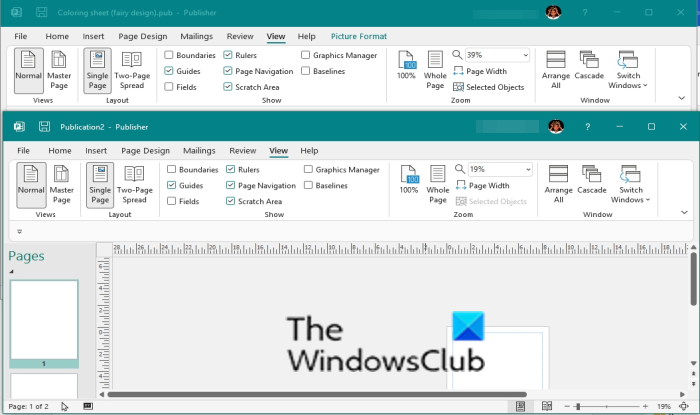Choose Single Page in Coloring sheet window
Viewport: 700px width, 415px height.
click(x=97, y=71)
